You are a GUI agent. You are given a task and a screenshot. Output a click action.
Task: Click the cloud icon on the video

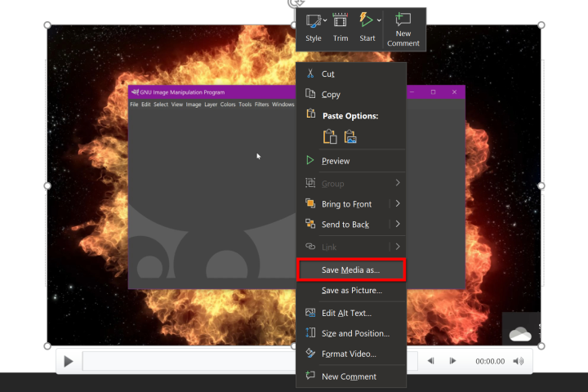point(520,333)
